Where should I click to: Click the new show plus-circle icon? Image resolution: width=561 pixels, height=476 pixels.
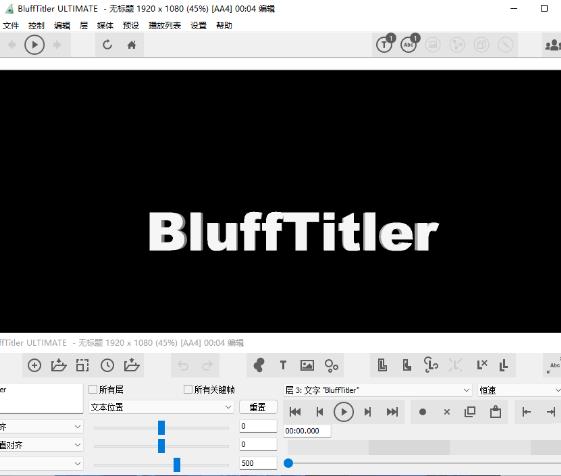[34, 365]
